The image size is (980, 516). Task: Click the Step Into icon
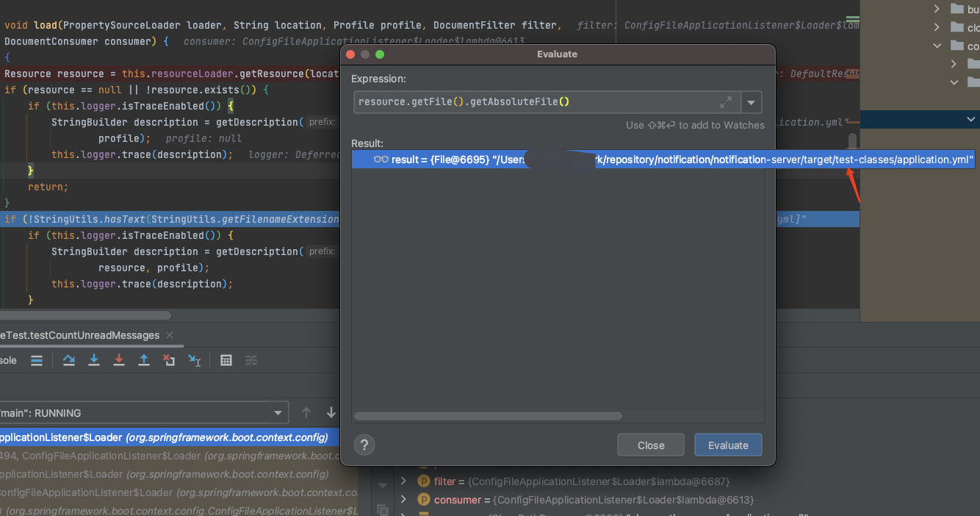[x=94, y=360]
